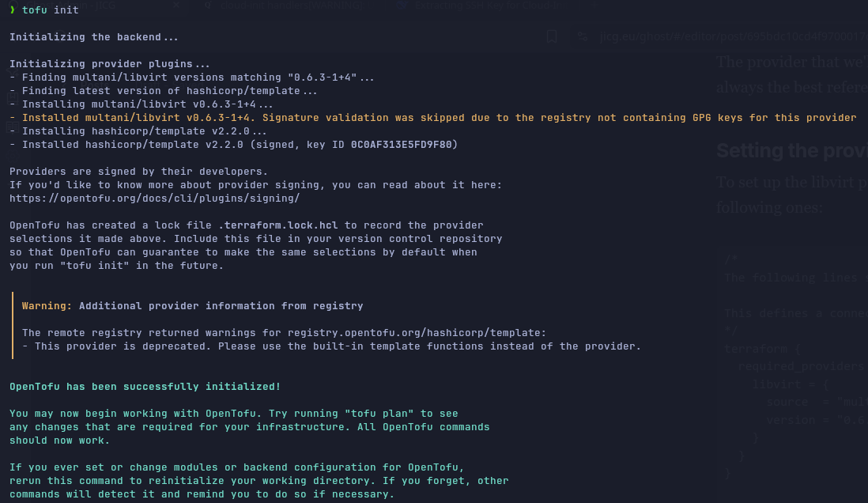Click the orange vertical bar beside Warning block
The height and width of the screenshot is (503, 868).
13,325
